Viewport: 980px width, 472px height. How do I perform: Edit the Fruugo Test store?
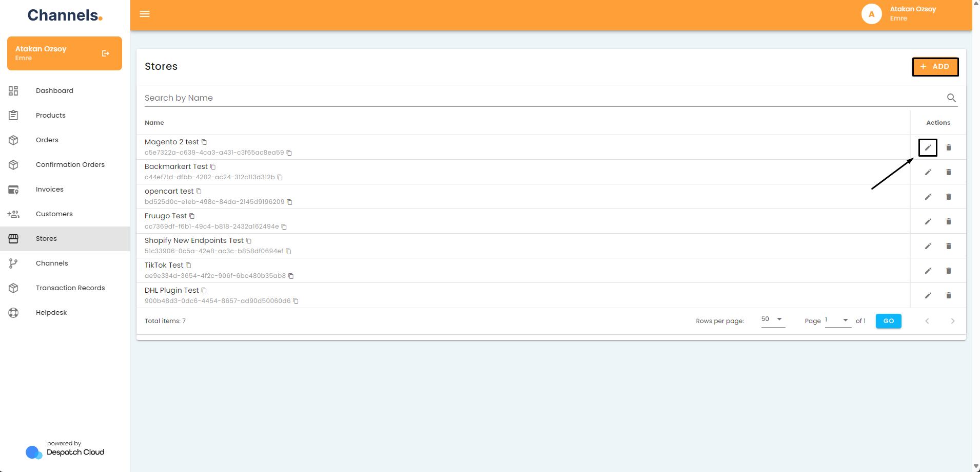click(x=928, y=221)
